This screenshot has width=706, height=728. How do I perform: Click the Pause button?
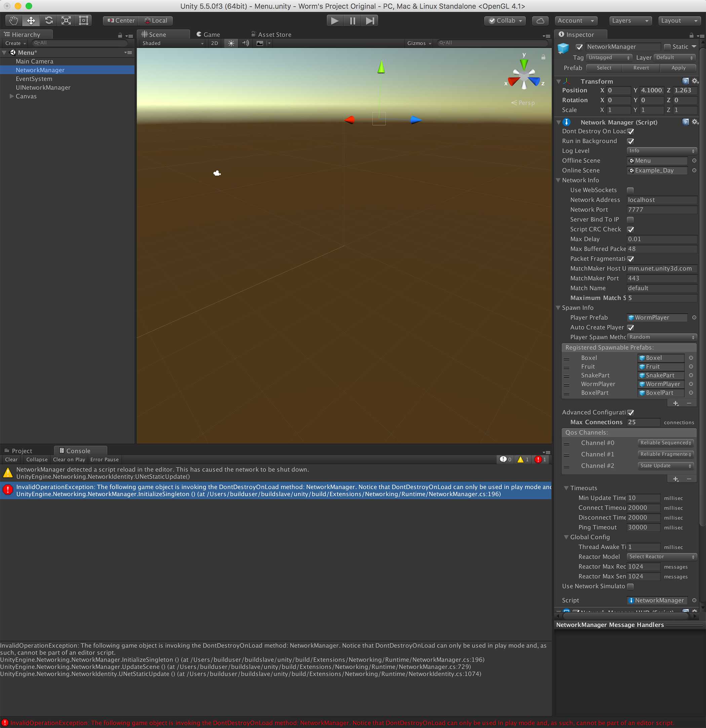click(x=352, y=21)
